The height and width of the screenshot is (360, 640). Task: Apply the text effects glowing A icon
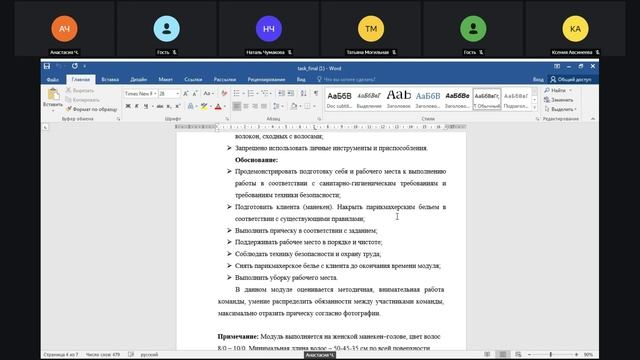point(190,106)
